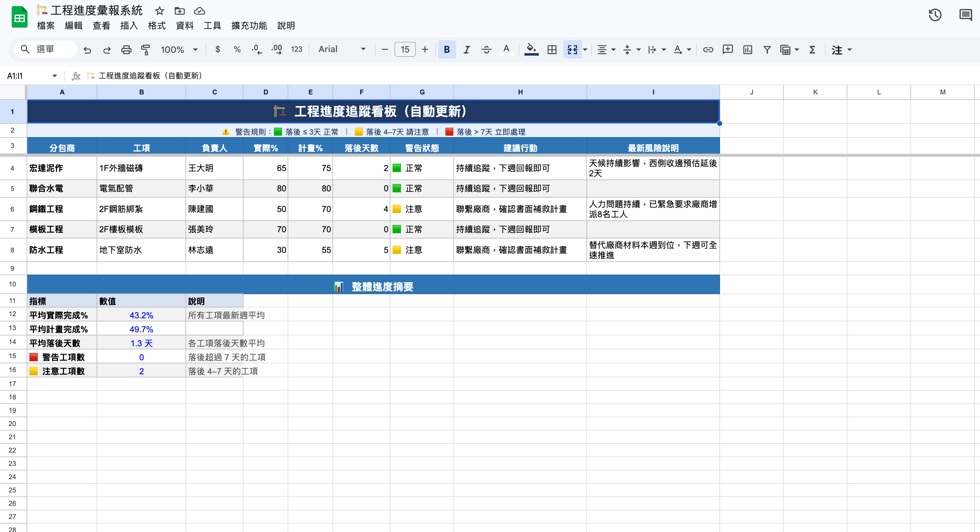Click the redo arrow icon

pyautogui.click(x=107, y=50)
